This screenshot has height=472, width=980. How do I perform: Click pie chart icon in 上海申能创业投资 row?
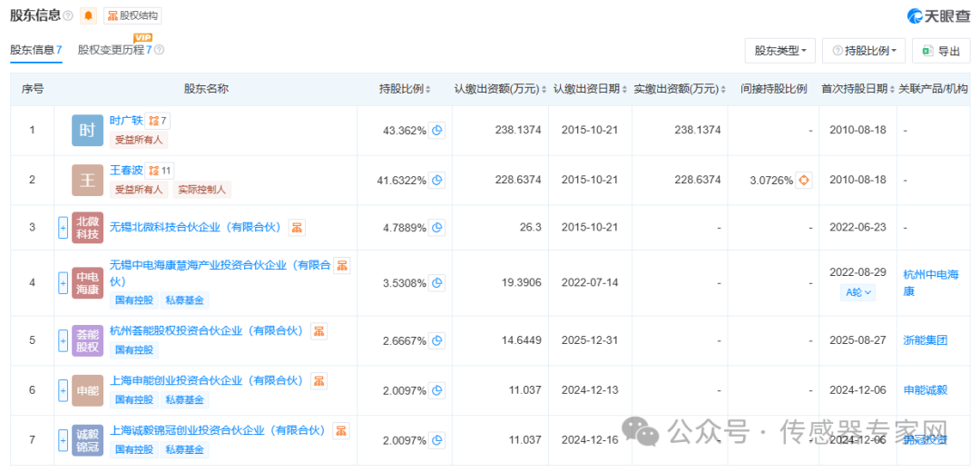436,390
